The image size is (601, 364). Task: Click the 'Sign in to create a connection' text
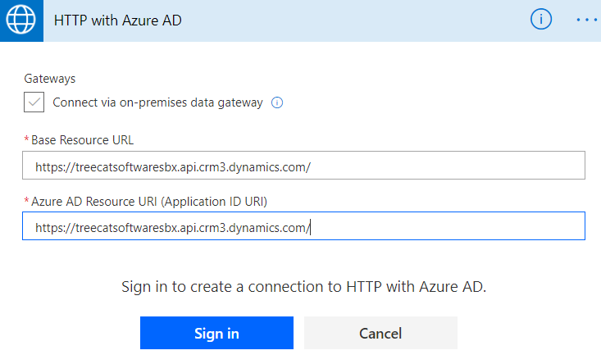coord(309,287)
